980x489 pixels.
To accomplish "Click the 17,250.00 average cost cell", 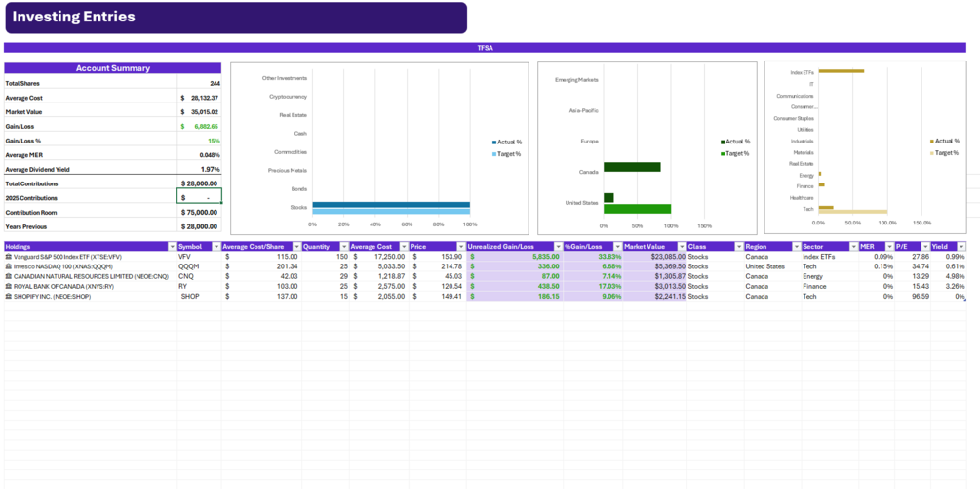I will (x=379, y=257).
